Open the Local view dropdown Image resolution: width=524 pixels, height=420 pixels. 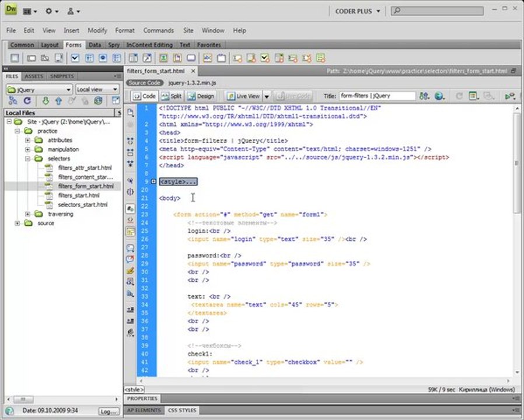tap(97, 90)
